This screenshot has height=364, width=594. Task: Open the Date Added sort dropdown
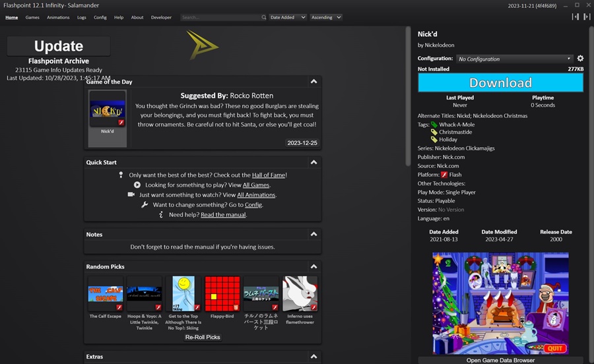pos(288,17)
